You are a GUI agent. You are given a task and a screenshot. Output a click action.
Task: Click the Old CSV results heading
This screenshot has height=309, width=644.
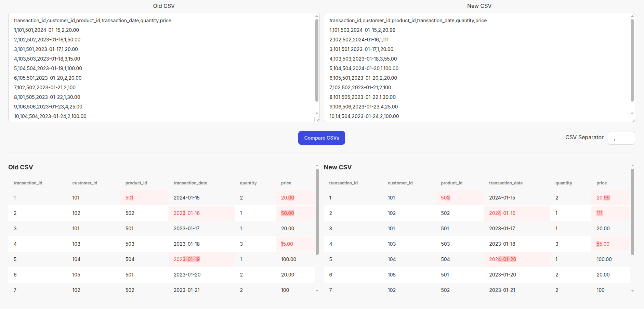click(x=21, y=167)
